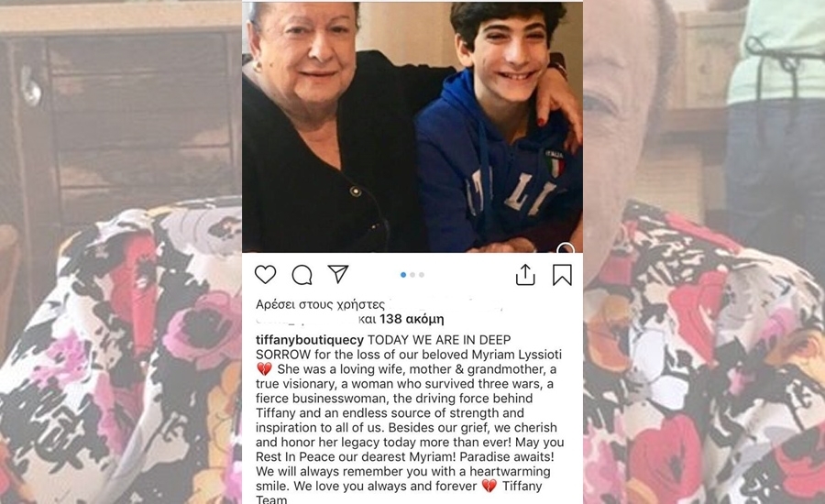The width and height of the screenshot is (825, 504).
Task: Tap the broken heart emoji after Myriam Lyssioti
Action: point(264,368)
